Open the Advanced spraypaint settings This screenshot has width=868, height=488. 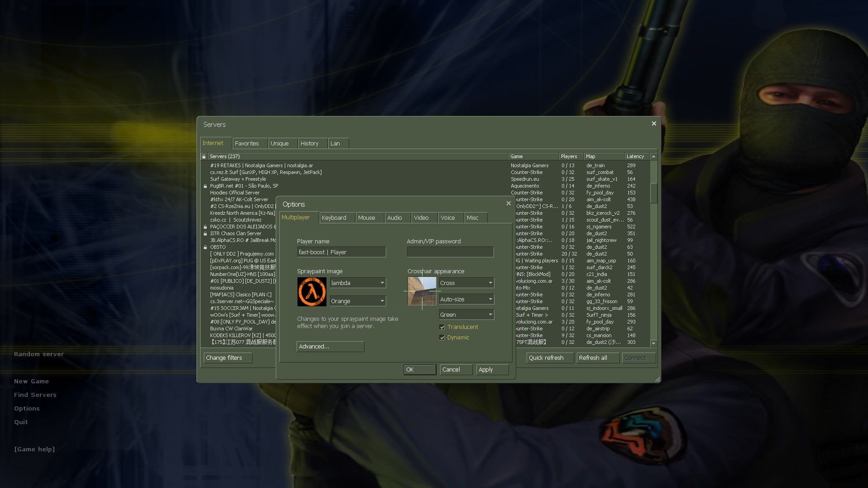330,346
